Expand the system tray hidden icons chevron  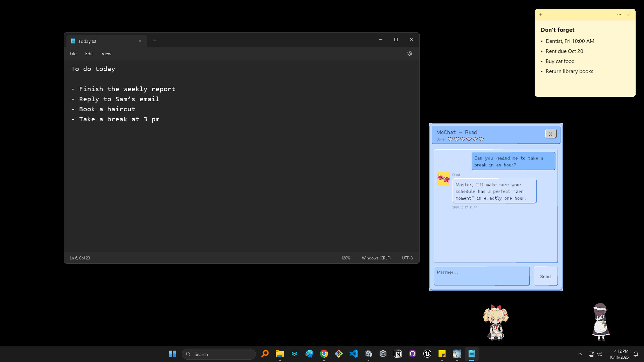click(x=580, y=354)
